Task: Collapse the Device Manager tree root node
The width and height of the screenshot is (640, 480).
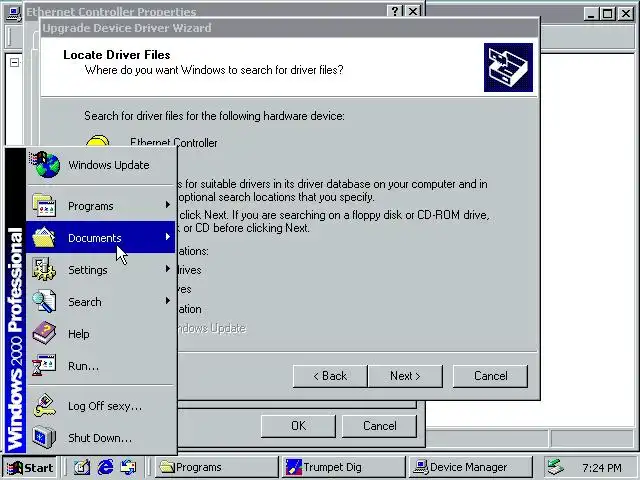Action: [14, 62]
